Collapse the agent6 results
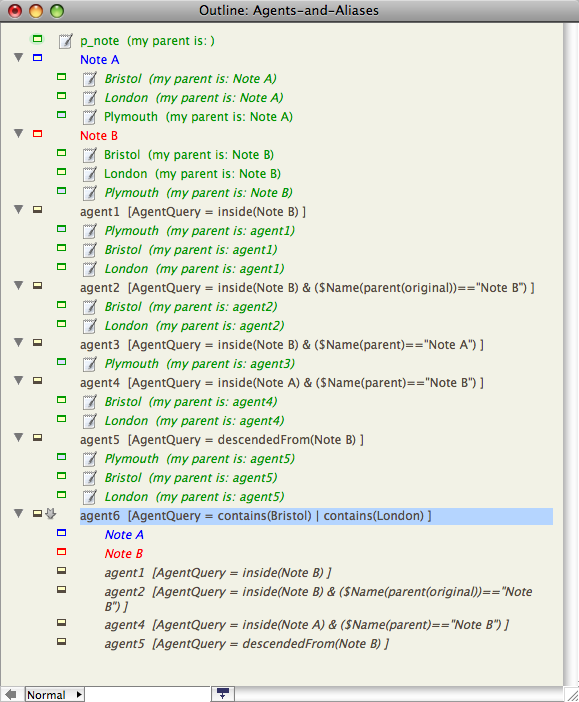Screen dimensions: 579x702 pos(18,514)
